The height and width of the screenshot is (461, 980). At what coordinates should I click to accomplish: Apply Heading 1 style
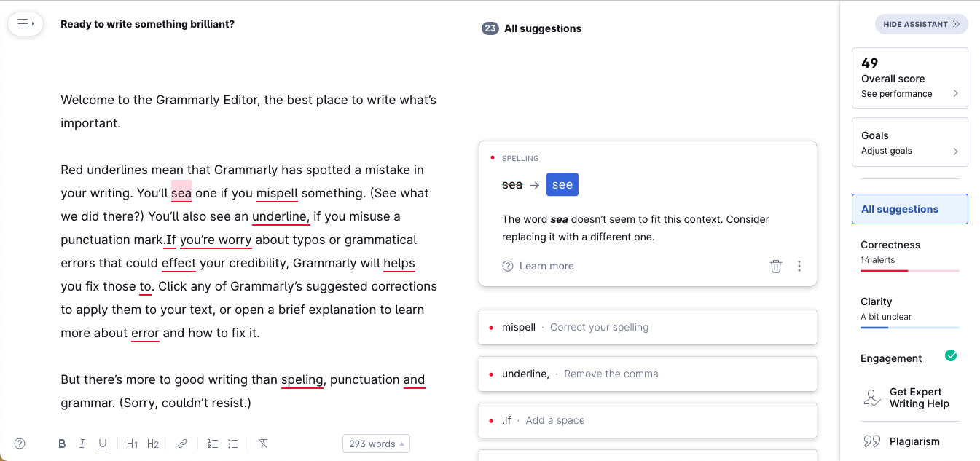(x=132, y=444)
